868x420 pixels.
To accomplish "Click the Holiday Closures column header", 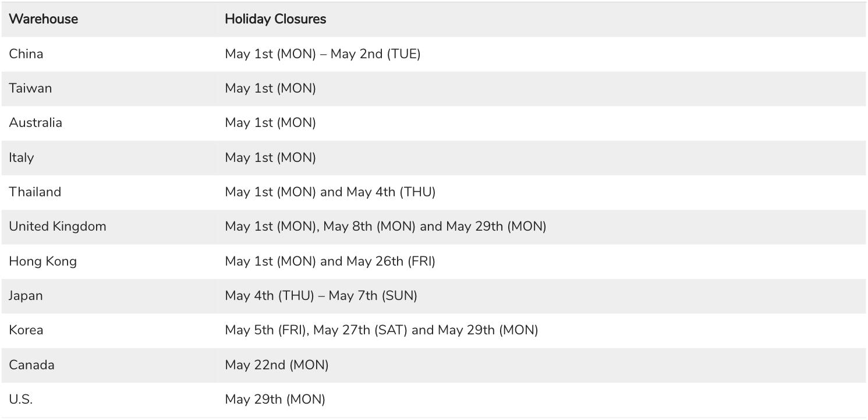I will coord(275,19).
